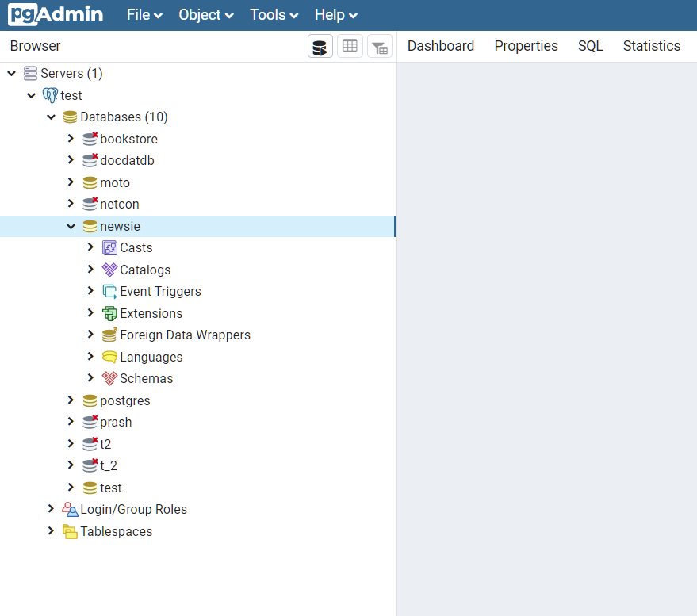Click the Extensions icon in the tree
The height and width of the screenshot is (616, 697).
coord(109,313)
